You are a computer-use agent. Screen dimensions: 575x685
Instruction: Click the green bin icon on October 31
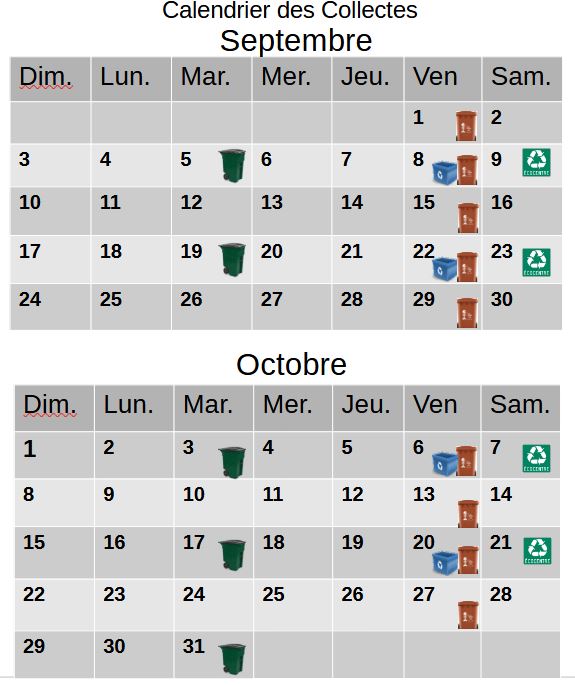click(x=232, y=659)
